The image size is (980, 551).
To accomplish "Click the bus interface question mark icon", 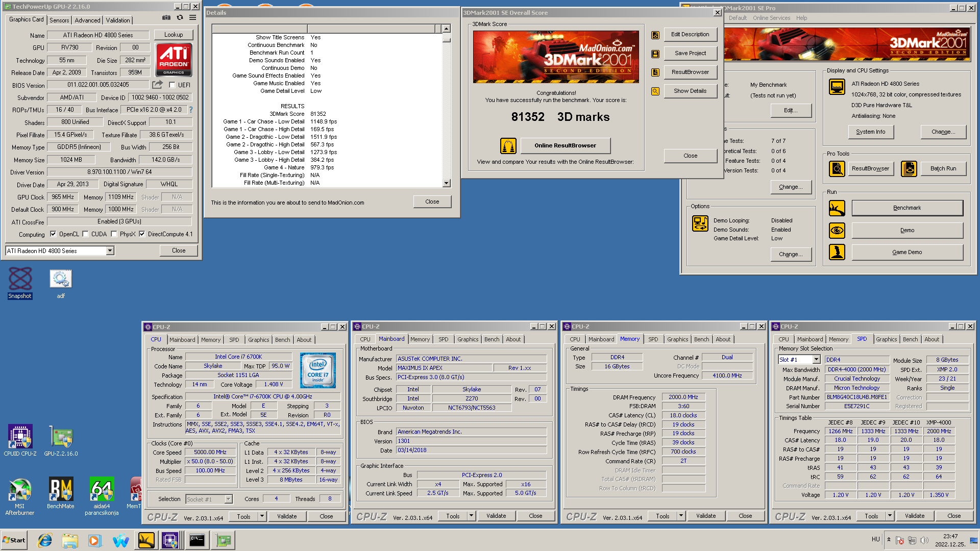I will coord(191,110).
